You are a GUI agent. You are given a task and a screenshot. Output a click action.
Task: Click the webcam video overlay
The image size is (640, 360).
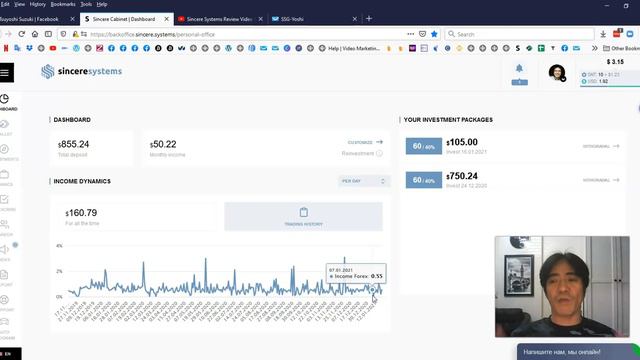click(562, 287)
